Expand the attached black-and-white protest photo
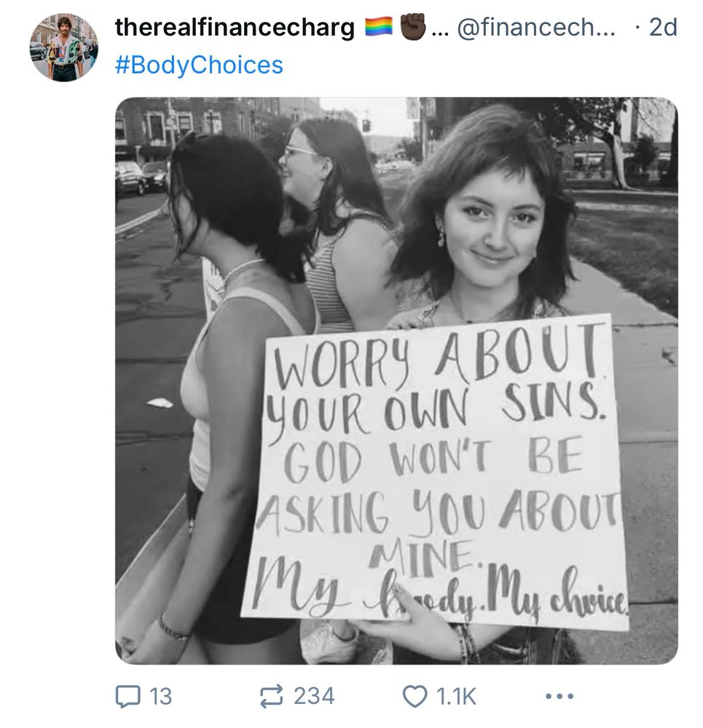703x728 pixels. click(396, 381)
